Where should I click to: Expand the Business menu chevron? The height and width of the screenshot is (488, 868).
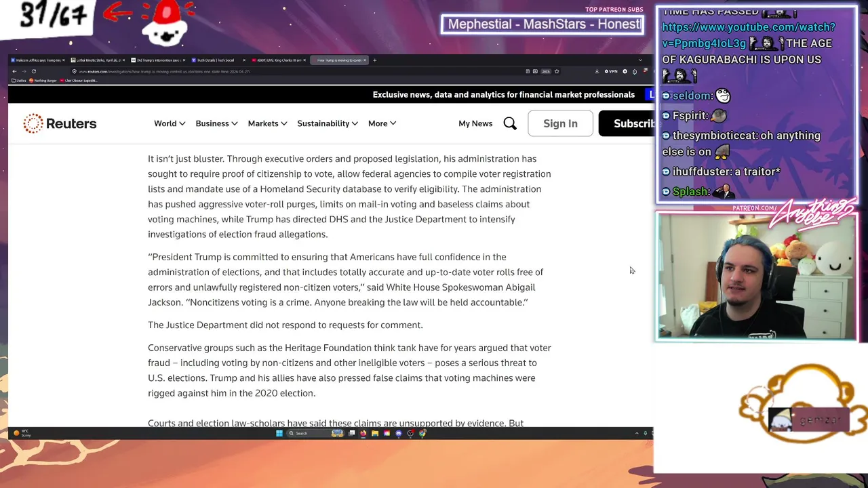point(234,123)
